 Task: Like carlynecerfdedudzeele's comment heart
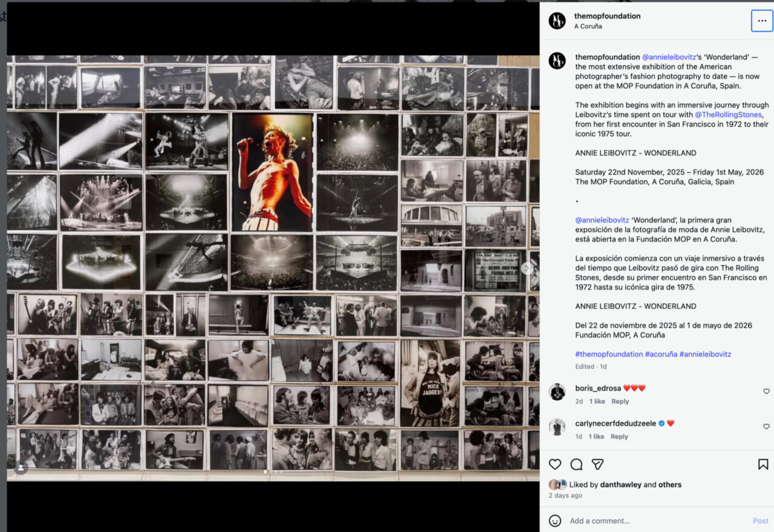[766, 427]
